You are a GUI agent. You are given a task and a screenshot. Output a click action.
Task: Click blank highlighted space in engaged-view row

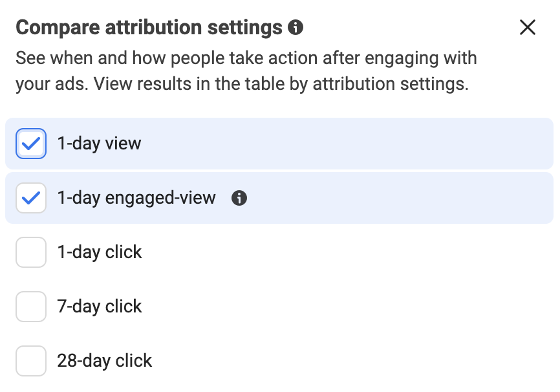pos(396,198)
